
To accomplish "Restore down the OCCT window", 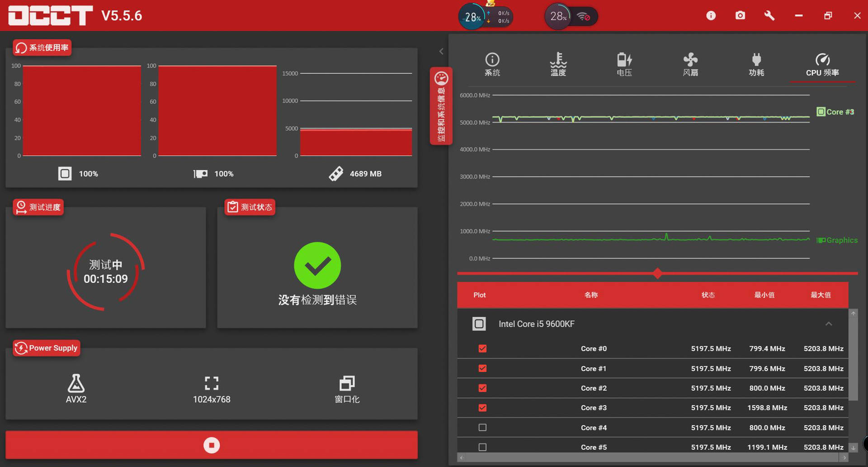I will point(828,16).
